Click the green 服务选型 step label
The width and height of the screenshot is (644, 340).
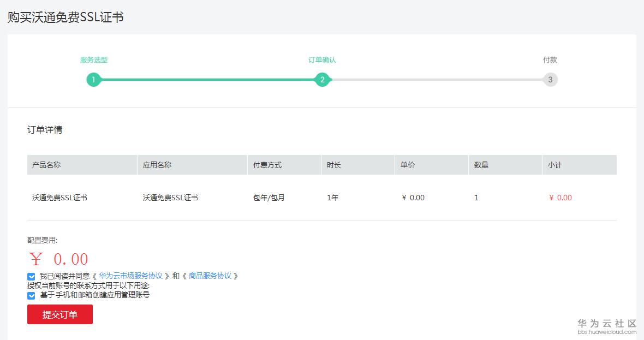pyautogui.click(x=93, y=60)
